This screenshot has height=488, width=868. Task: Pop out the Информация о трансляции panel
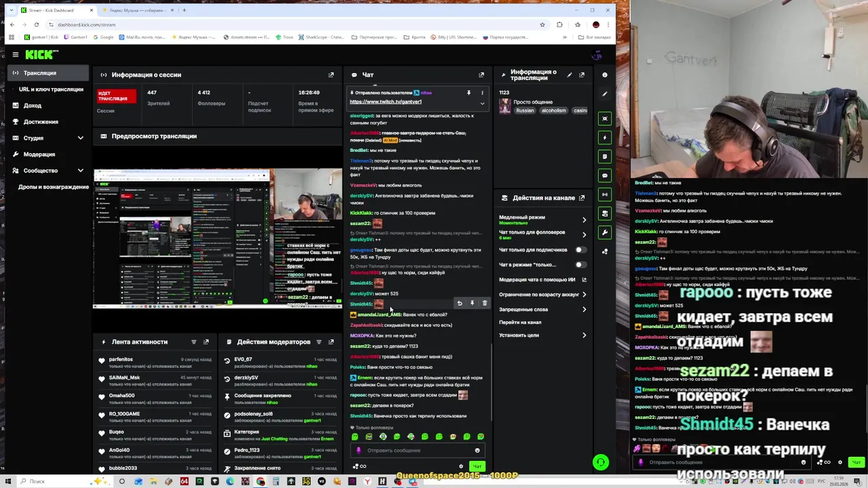click(582, 75)
